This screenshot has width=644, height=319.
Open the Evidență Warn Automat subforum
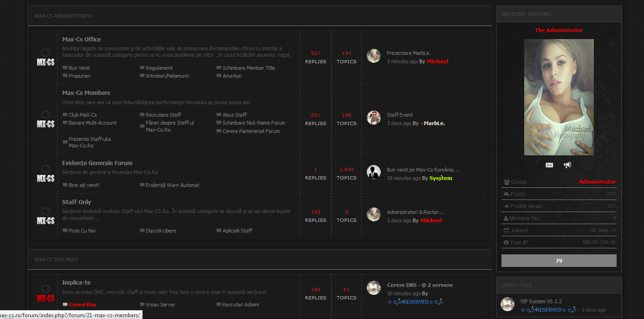[172, 185]
